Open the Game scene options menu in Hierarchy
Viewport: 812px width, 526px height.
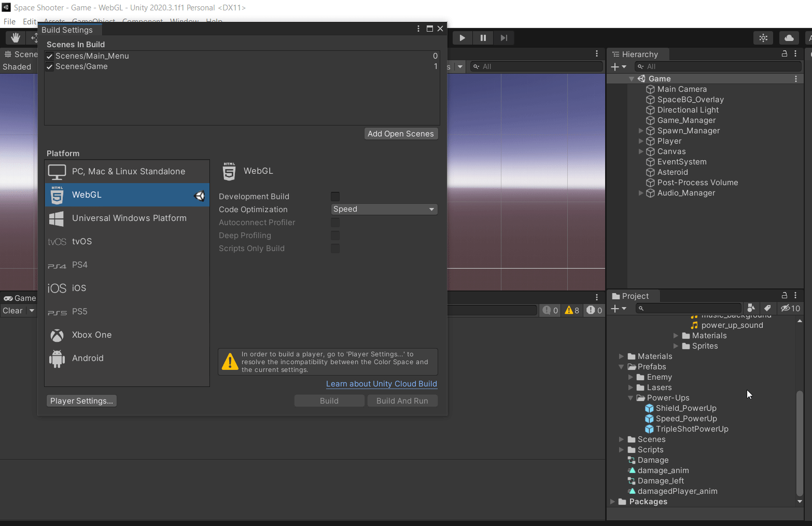[x=796, y=79]
